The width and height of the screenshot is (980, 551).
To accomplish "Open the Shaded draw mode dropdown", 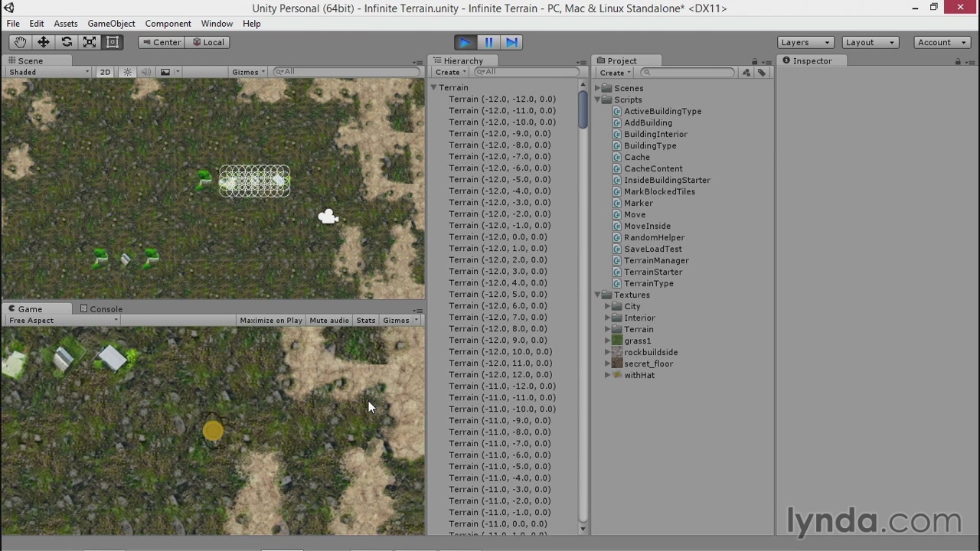I will click(48, 72).
